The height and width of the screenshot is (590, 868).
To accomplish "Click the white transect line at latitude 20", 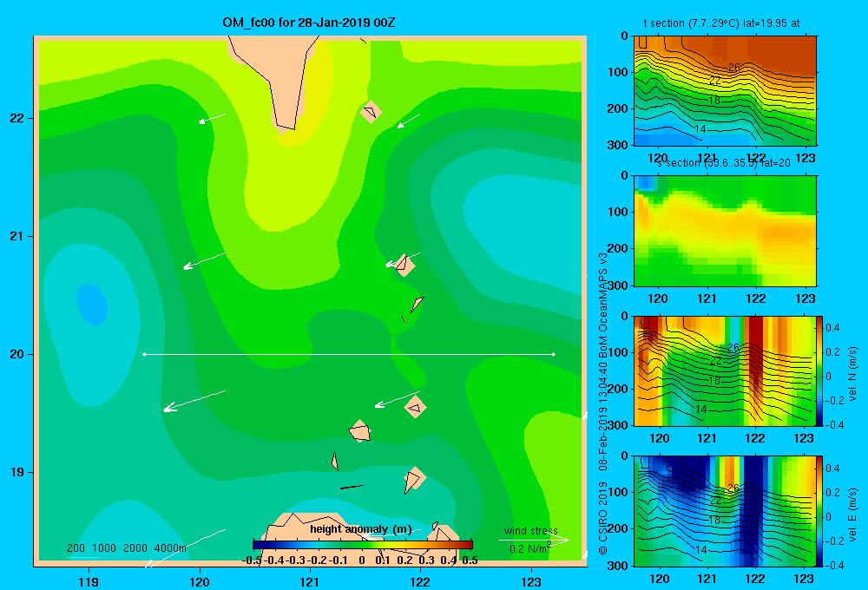I will (x=349, y=354).
